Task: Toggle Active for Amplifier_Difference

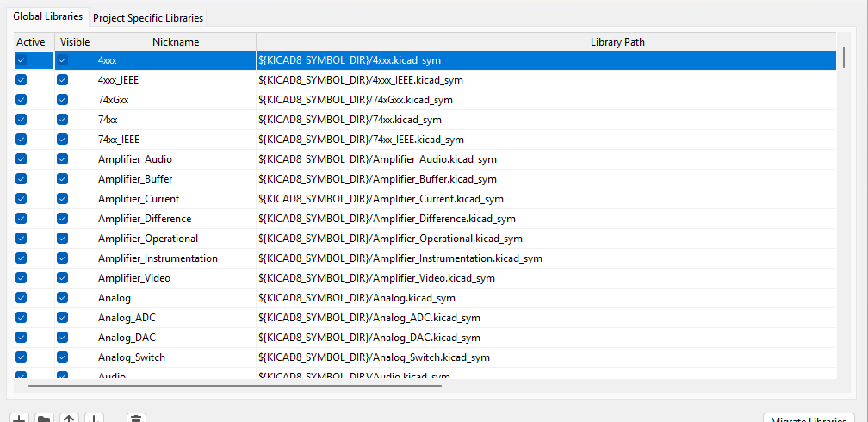Action: pyautogui.click(x=21, y=219)
